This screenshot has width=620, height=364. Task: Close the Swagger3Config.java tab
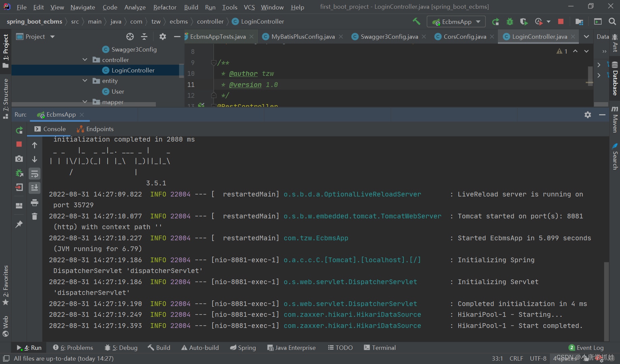(x=424, y=36)
